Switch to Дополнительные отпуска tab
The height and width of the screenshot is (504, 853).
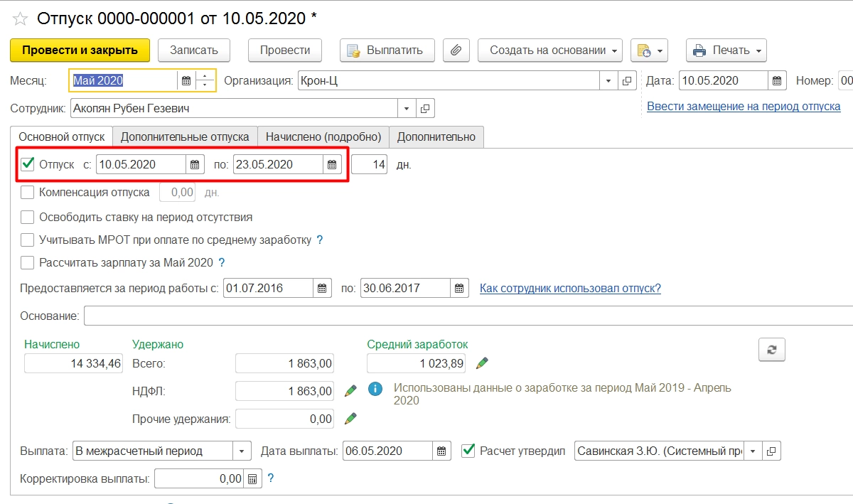point(185,136)
